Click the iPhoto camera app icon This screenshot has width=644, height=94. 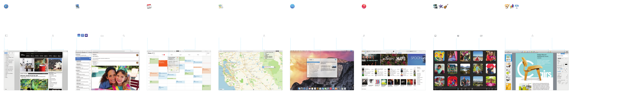[435, 7]
